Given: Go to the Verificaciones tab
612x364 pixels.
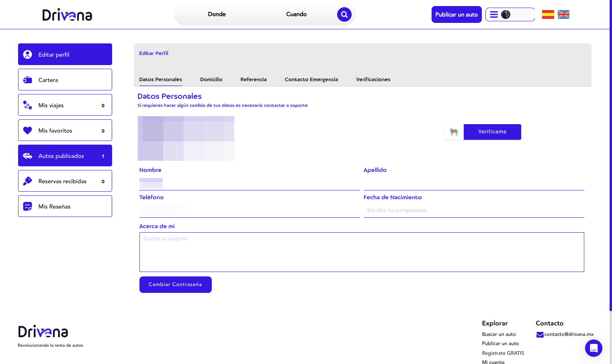Looking at the screenshot, I should coord(373,80).
